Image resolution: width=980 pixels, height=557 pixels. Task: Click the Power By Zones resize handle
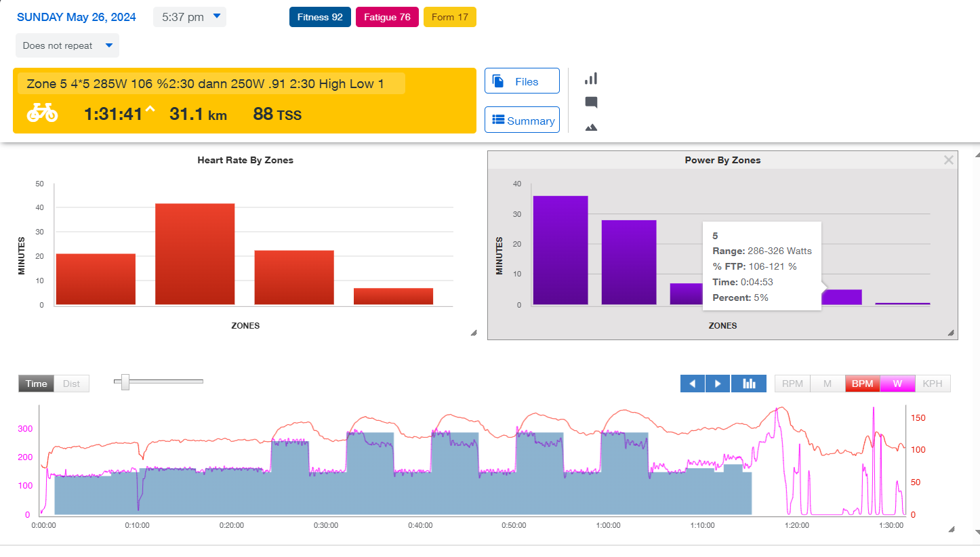(951, 333)
